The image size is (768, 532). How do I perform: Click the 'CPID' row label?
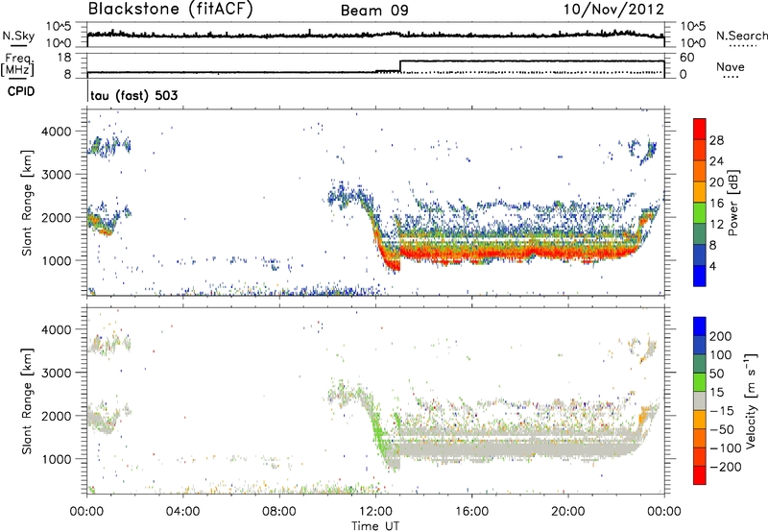(x=21, y=91)
